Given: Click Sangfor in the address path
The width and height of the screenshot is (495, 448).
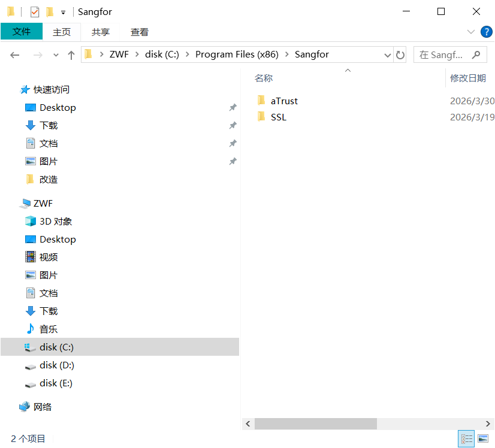Looking at the screenshot, I should pyautogui.click(x=312, y=55).
